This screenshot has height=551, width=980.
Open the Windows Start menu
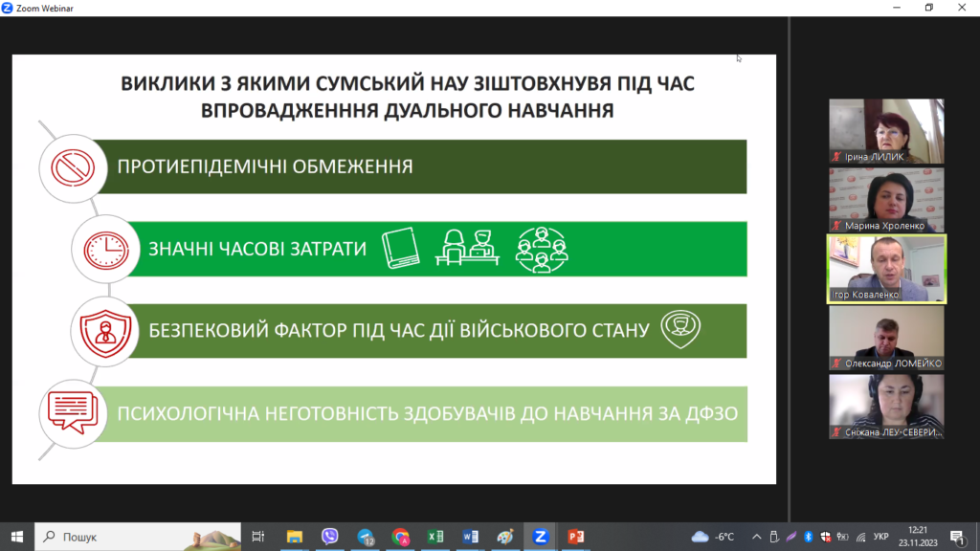[x=17, y=537]
